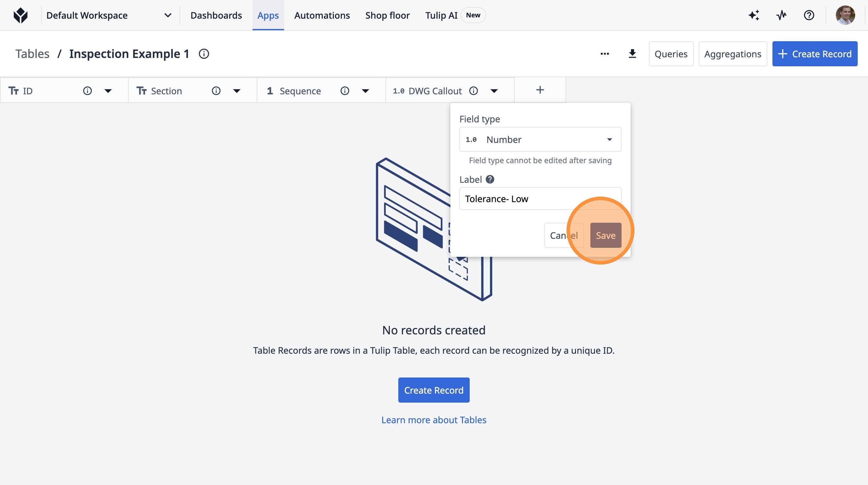The height and width of the screenshot is (485, 868).
Task: Open the three-dot more options menu
Action: (x=605, y=54)
